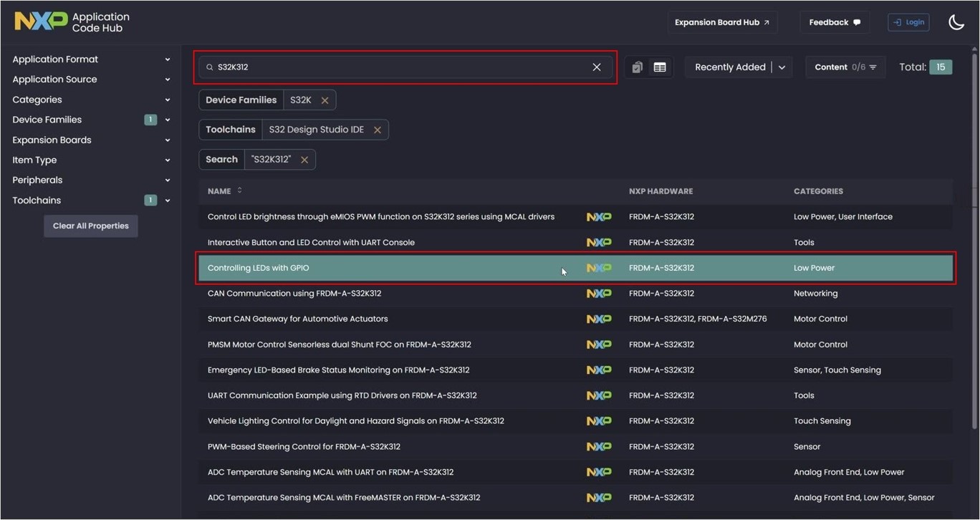Viewport: 980px width, 520px height.
Task: Remove the S32K device family filter
Action: pos(325,100)
